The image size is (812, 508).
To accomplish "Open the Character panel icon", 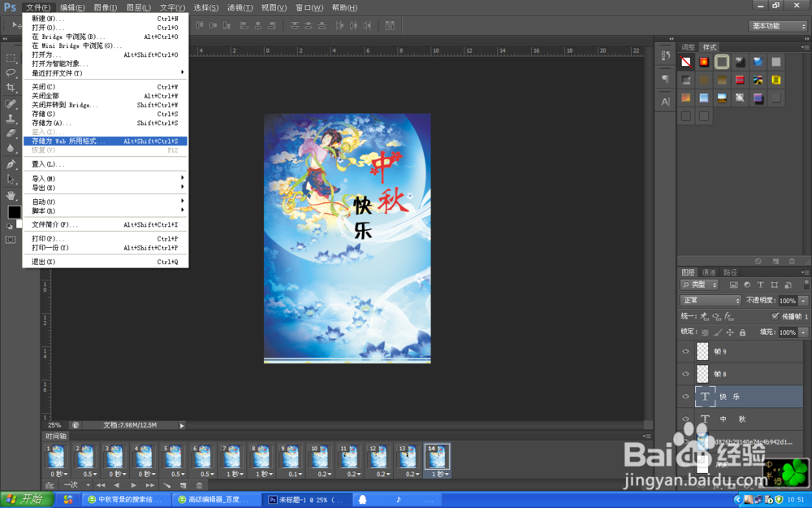I will [666, 102].
